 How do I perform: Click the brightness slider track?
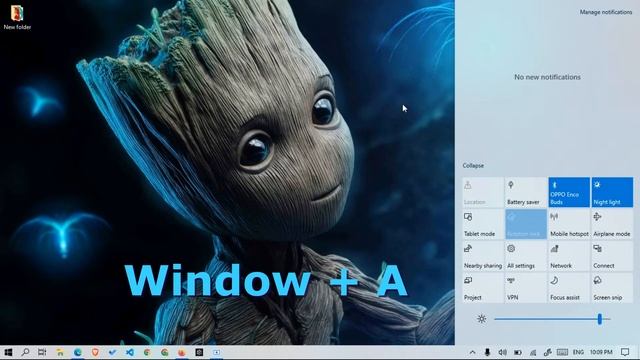[x=552, y=319]
